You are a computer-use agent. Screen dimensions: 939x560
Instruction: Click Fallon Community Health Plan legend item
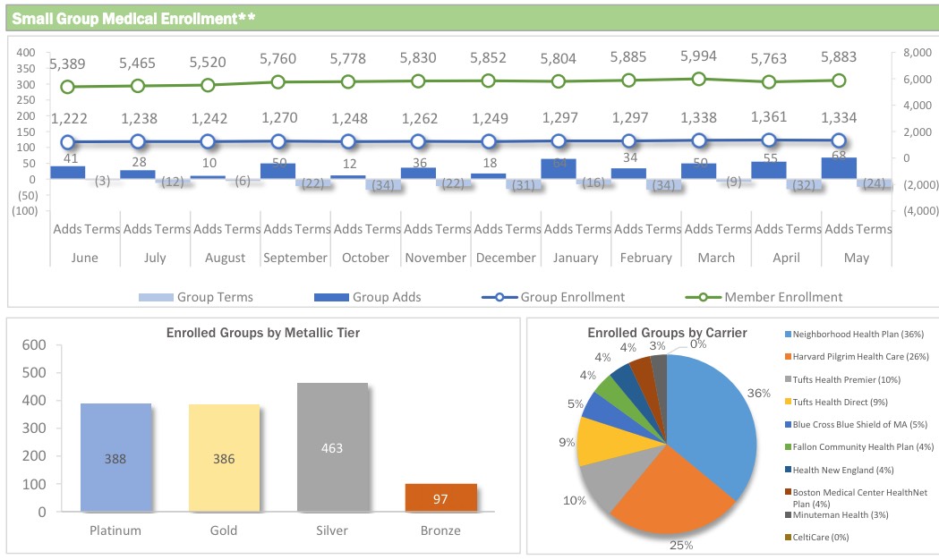tap(850, 447)
